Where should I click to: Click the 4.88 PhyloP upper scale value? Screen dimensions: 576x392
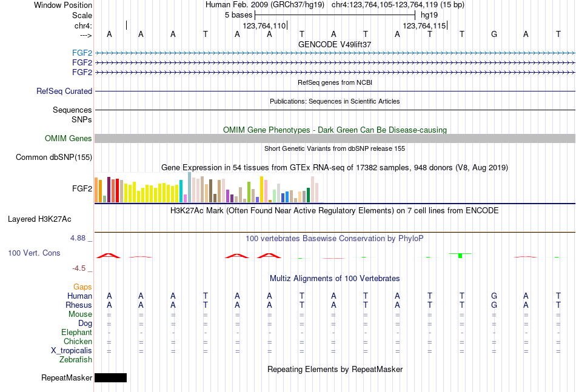click(78, 238)
